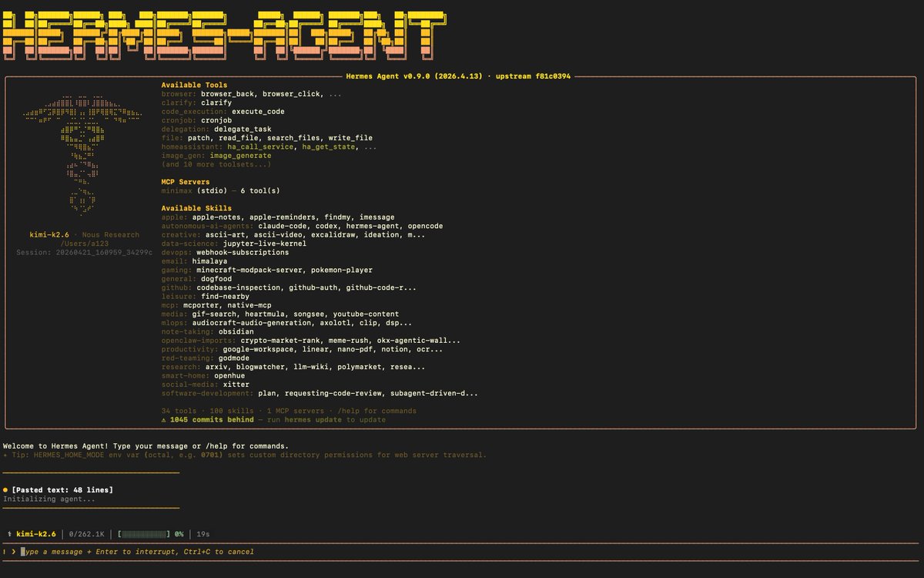924x578 pixels.
Task: Click the clarify toolset row
Action: (196, 102)
